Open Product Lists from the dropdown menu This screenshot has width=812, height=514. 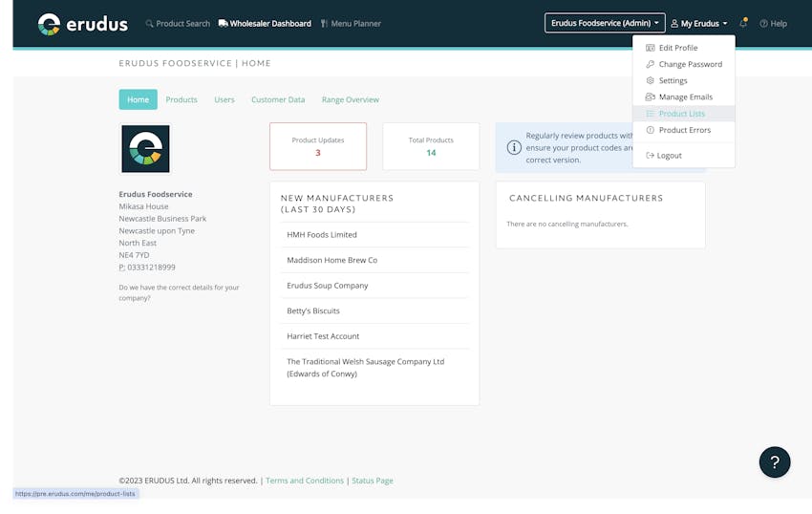point(684,114)
